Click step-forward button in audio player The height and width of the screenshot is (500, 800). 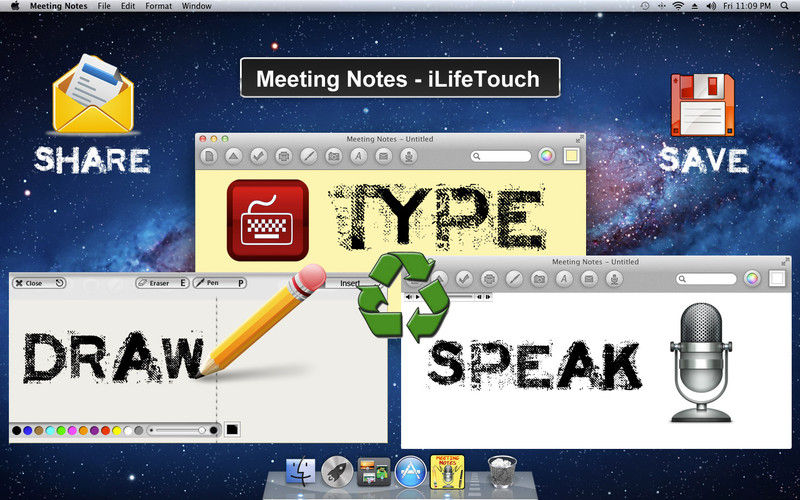[488, 296]
